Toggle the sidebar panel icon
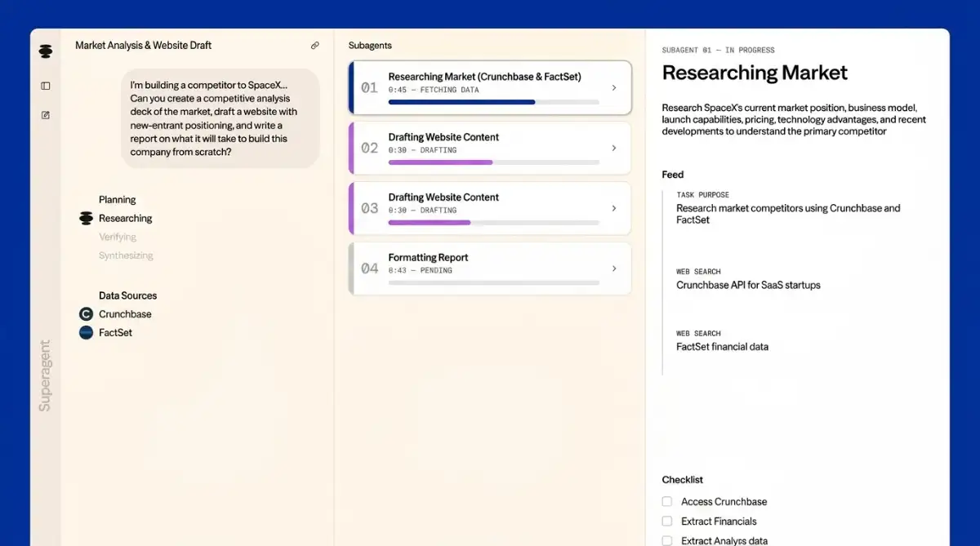Image resolution: width=980 pixels, height=546 pixels. coord(46,86)
